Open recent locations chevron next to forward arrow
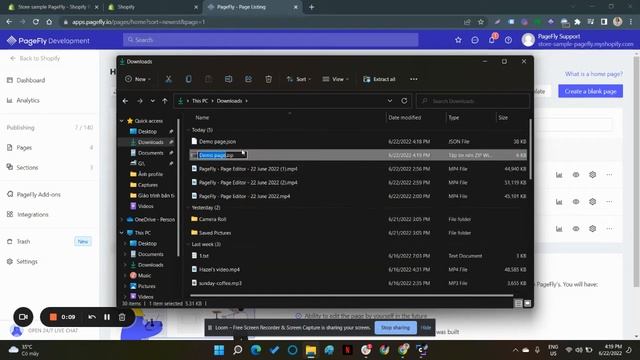Image resolution: width=640 pixels, height=360 pixels. (x=152, y=101)
